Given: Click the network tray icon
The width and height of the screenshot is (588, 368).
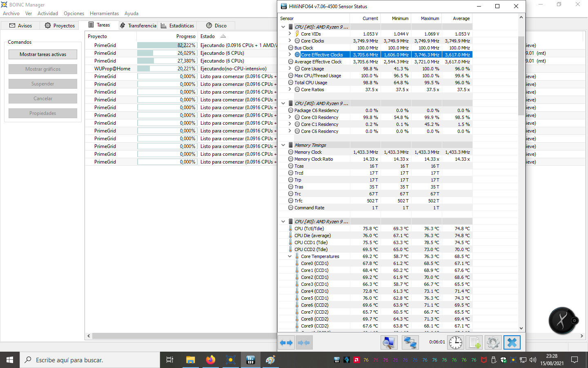Looking at the screenshot, I should 523,360.
